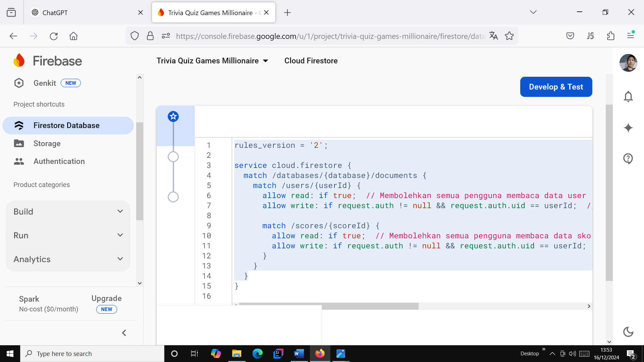Place cursor on rules_version line
Image resolution: width=644 pixels, height=362 pixels.
pyautogui.click(x=281, y=145)
